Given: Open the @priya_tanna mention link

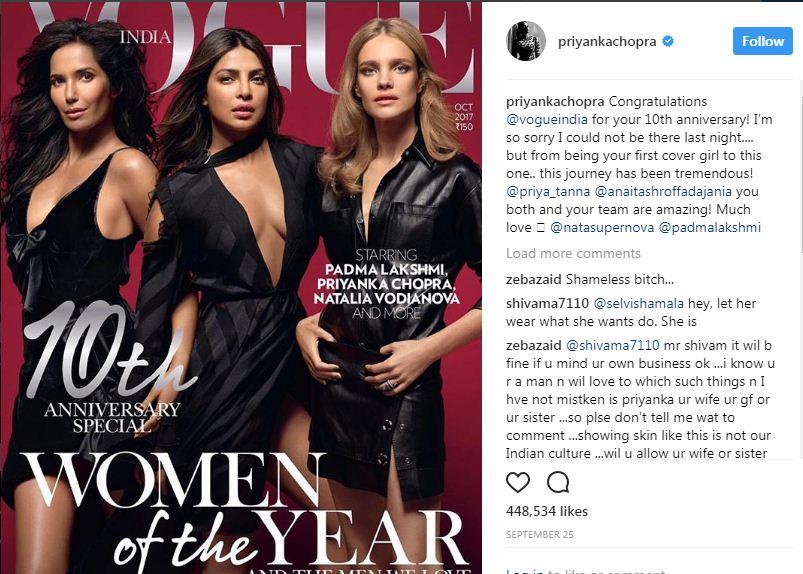Looking at the screenshot, I should tap(548, 192).
